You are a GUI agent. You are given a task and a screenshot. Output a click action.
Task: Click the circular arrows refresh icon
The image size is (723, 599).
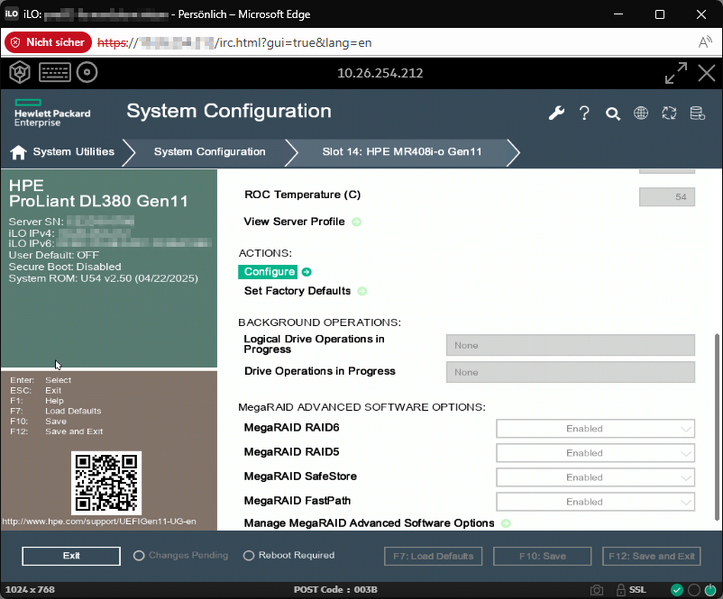(669, 113)
